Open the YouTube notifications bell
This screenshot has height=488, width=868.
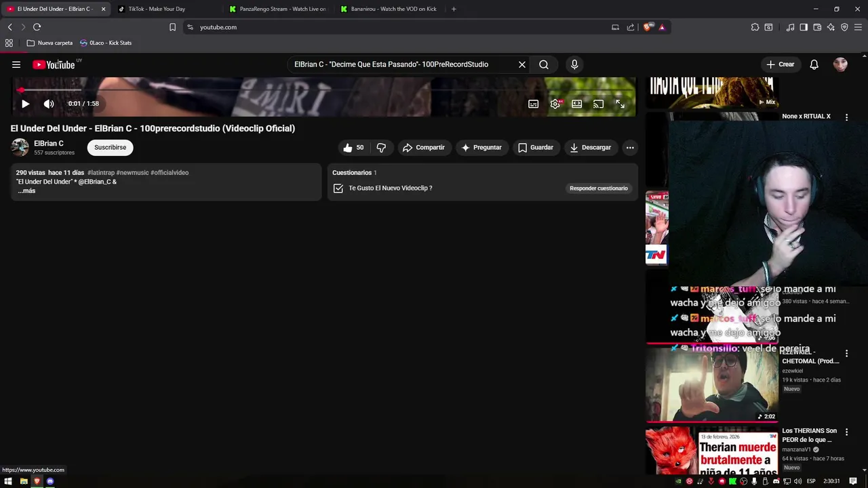pyautogui.click(x=814, y=64)
